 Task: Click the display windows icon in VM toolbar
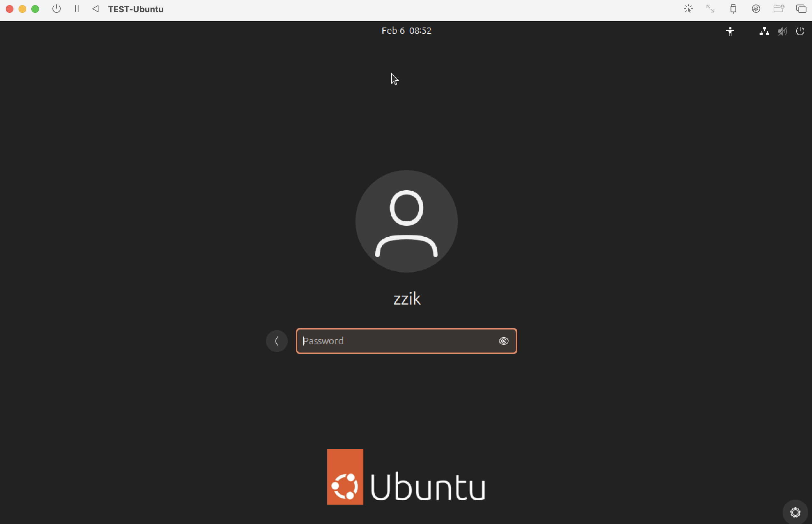[x=801, y=9]
